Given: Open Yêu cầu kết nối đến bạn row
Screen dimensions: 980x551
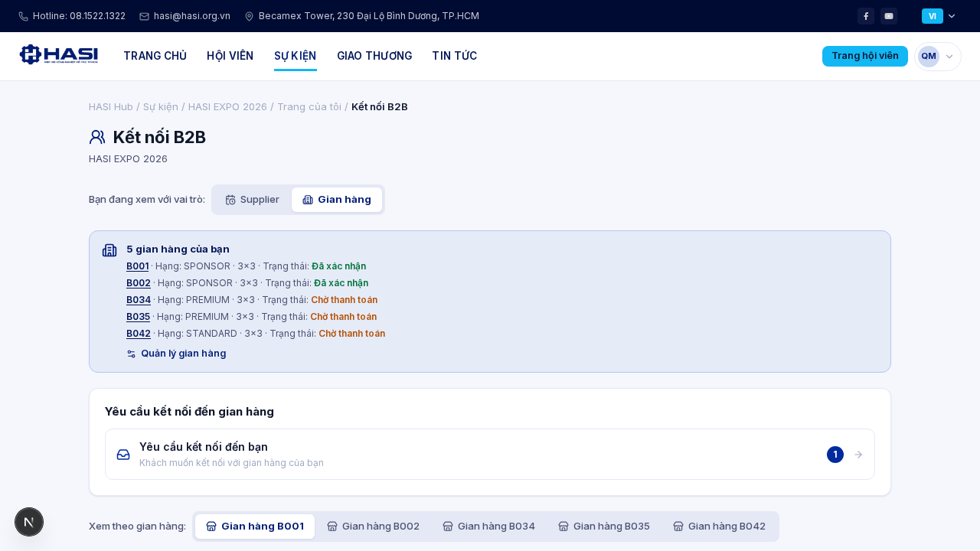Looking at the screenshot, I should point(490,455).
